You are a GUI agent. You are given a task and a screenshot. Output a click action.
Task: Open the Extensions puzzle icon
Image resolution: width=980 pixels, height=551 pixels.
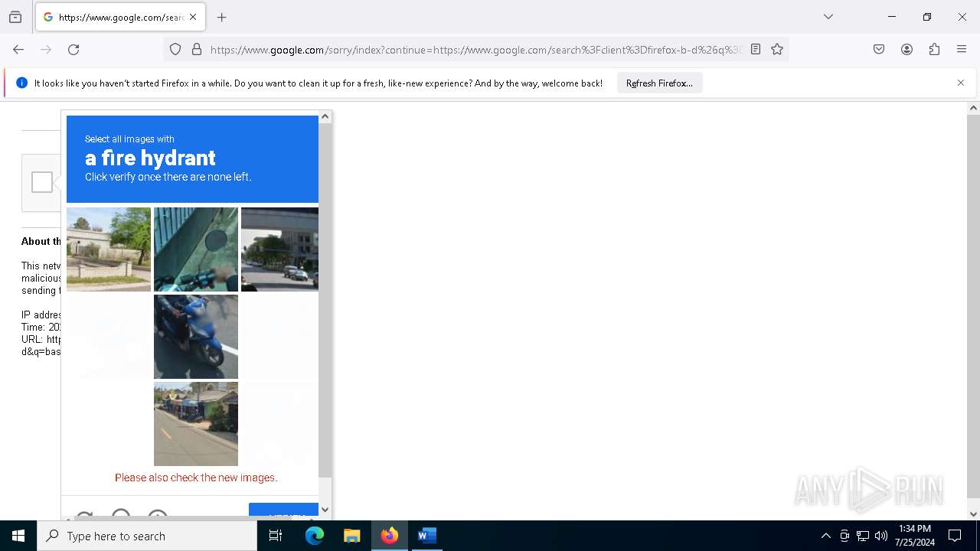click(x=934, y=50)
